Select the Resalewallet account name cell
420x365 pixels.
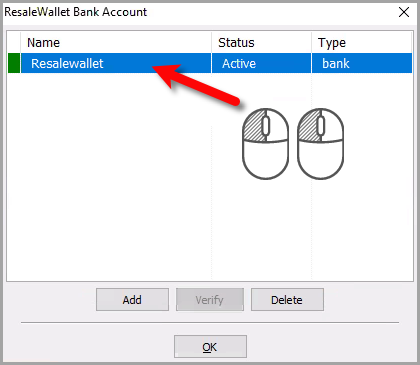click(116, 63)
